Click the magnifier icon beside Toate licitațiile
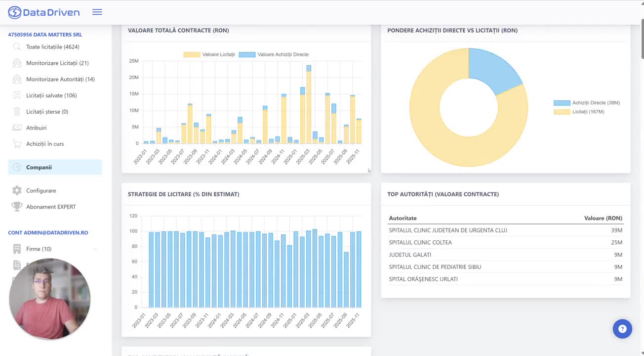644x356 pixels. pyautogui.click(x=17, y=47)
